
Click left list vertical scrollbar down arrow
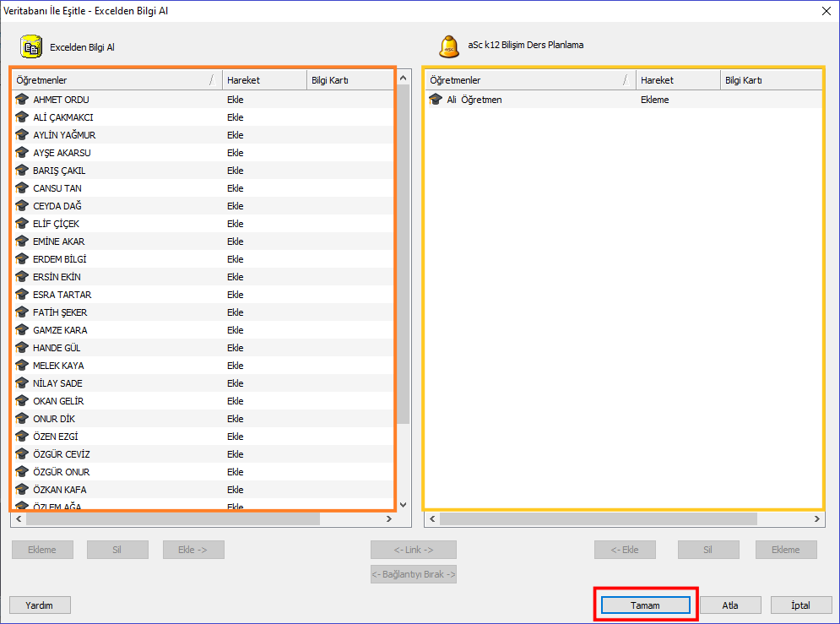404,505
